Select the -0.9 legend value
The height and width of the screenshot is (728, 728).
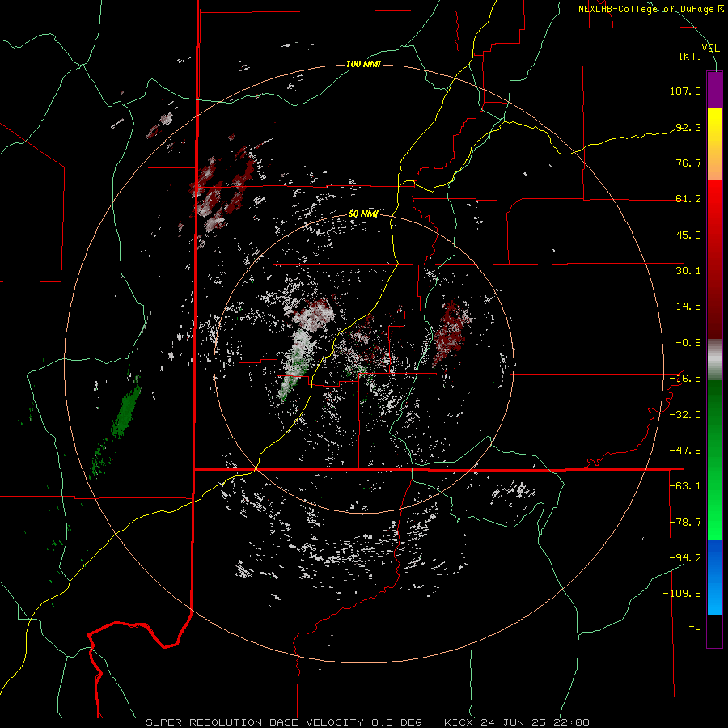coord(688,343)
